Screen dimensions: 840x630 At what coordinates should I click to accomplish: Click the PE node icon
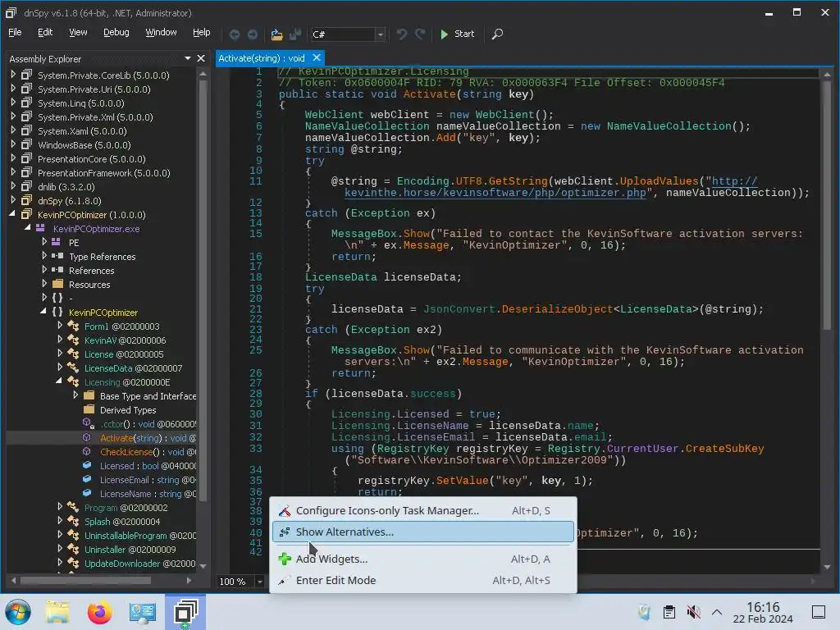pos(57,242)
